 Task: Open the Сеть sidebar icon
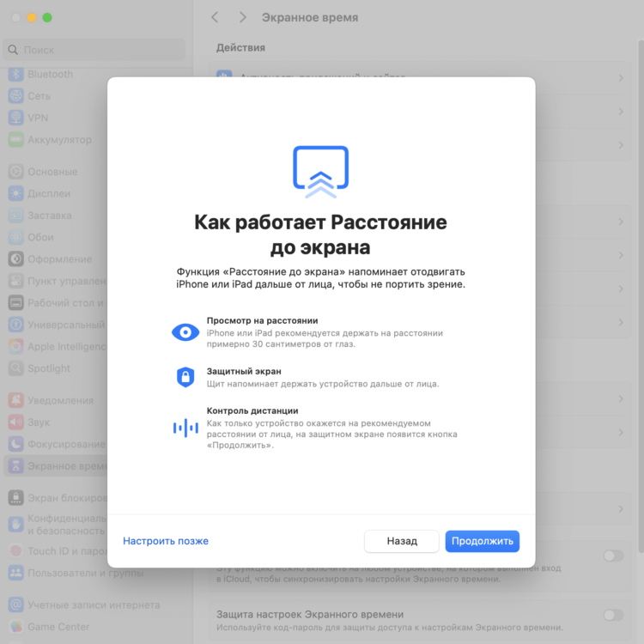click(16, 95)
